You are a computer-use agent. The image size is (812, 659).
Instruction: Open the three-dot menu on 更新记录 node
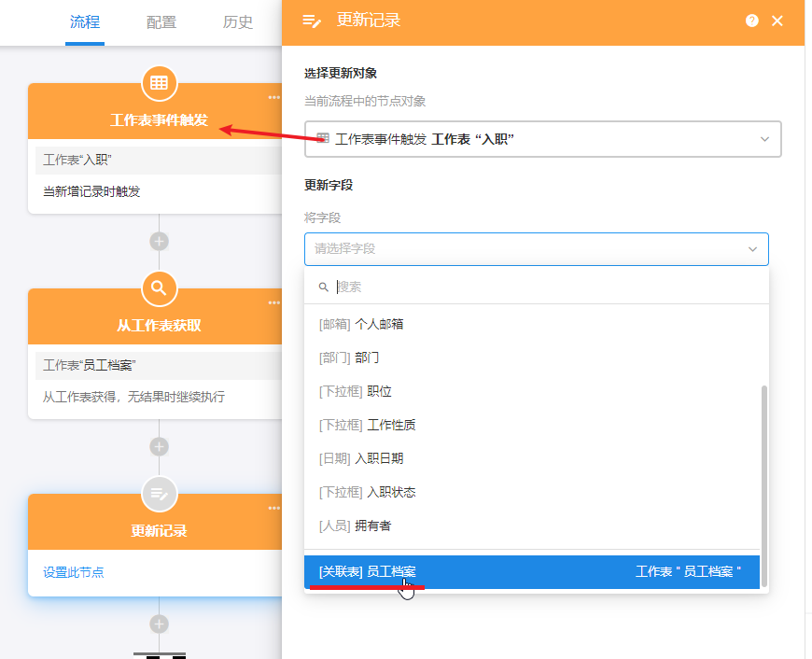[x=273, y=508]
